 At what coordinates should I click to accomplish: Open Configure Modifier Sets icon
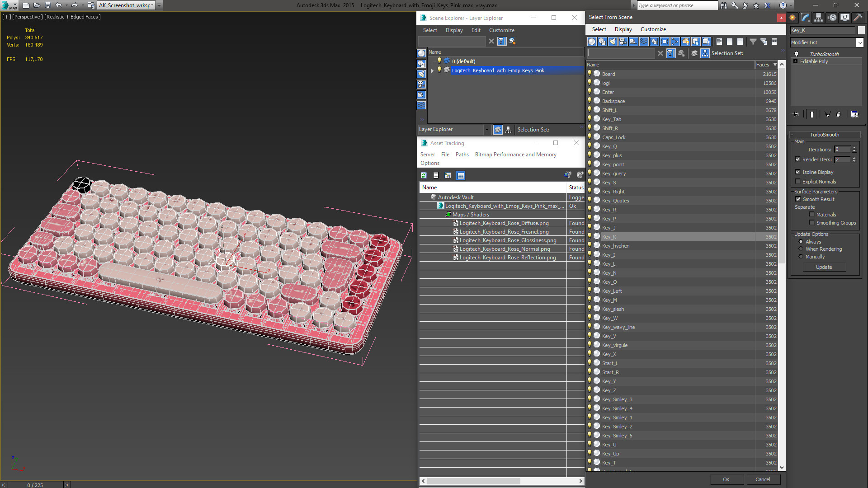pos(854,114)
